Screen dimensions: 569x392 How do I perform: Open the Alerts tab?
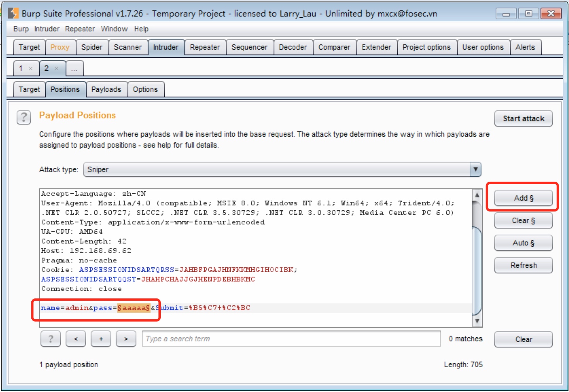tap(525, 47)
